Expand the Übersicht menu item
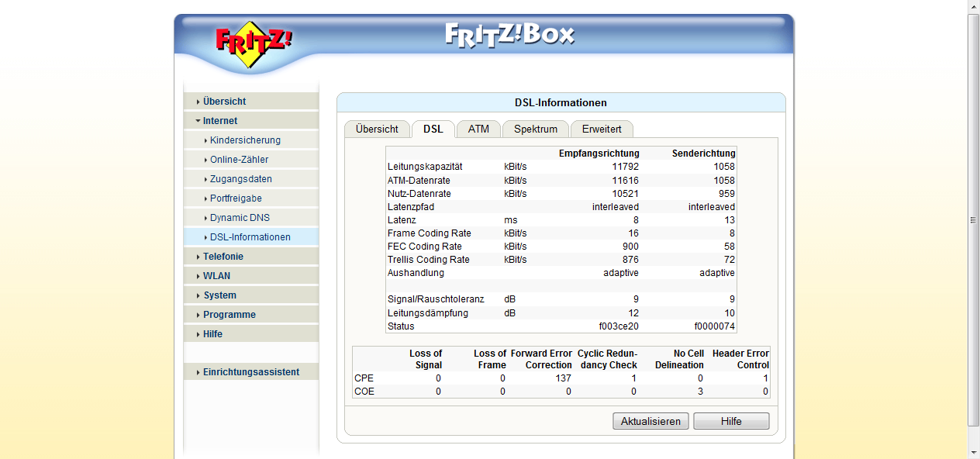 (x=224, y=102)
